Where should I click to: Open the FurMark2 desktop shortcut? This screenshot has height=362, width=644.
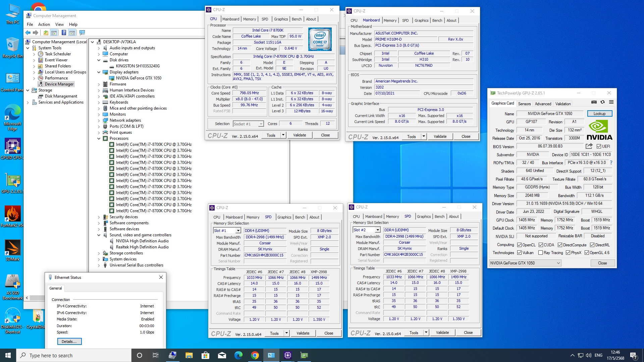(x=12, y=217)
